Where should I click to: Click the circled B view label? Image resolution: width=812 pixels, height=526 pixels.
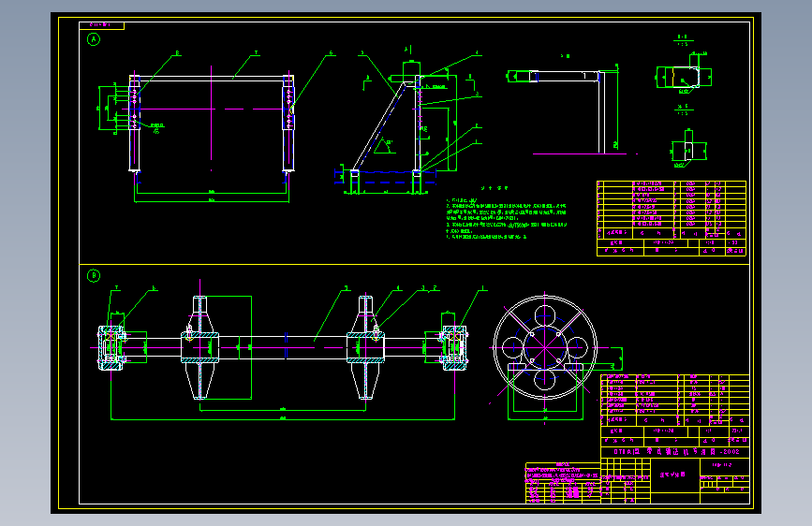(94, 275)
